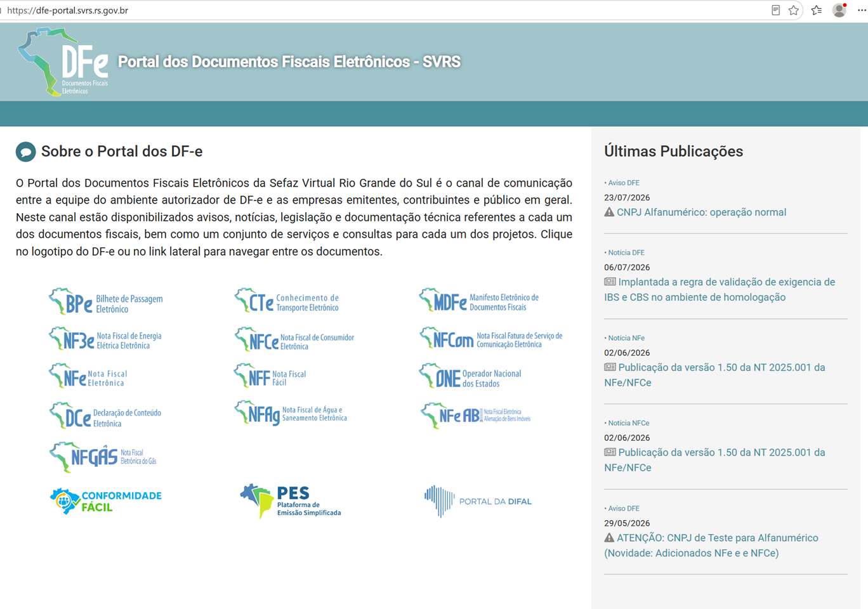Click the 02/06/2026 date under Notícia NFCe
Screen dimensions: 868x609
click(627, 438)
